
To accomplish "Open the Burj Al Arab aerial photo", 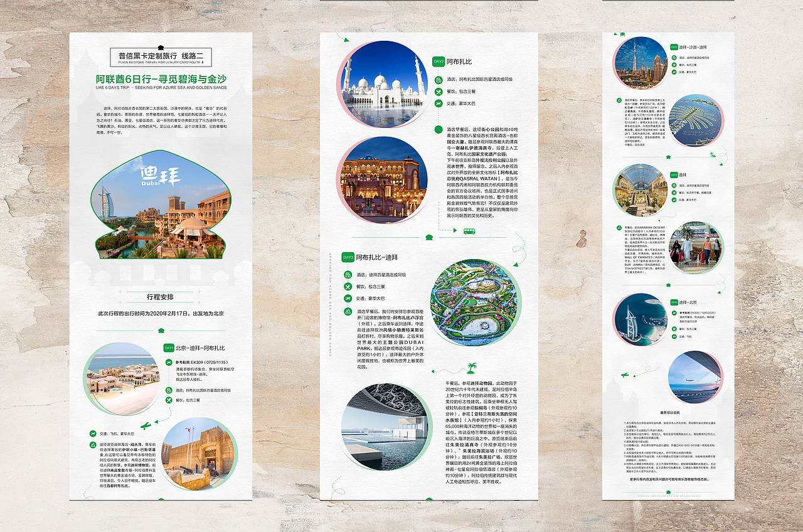I will coord(641,319).
